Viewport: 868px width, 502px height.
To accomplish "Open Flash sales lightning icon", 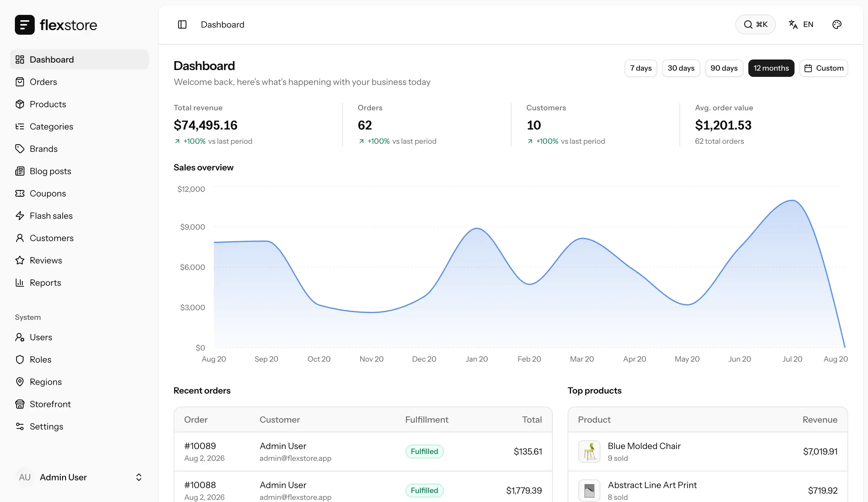I will (x=20, y=216).
